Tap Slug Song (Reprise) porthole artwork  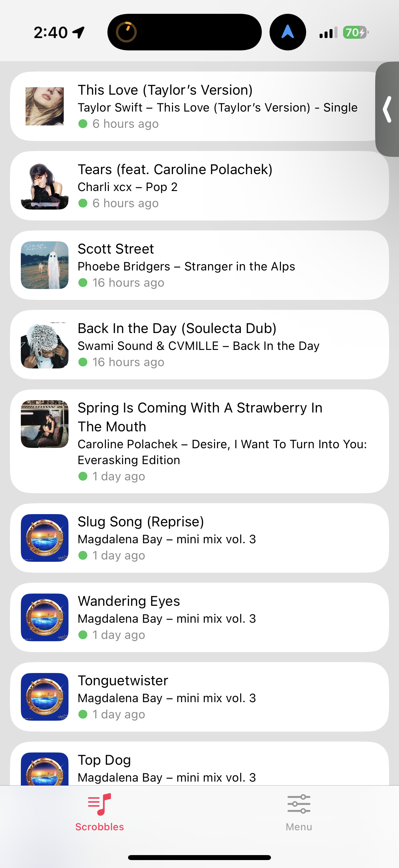pos(45,538)
